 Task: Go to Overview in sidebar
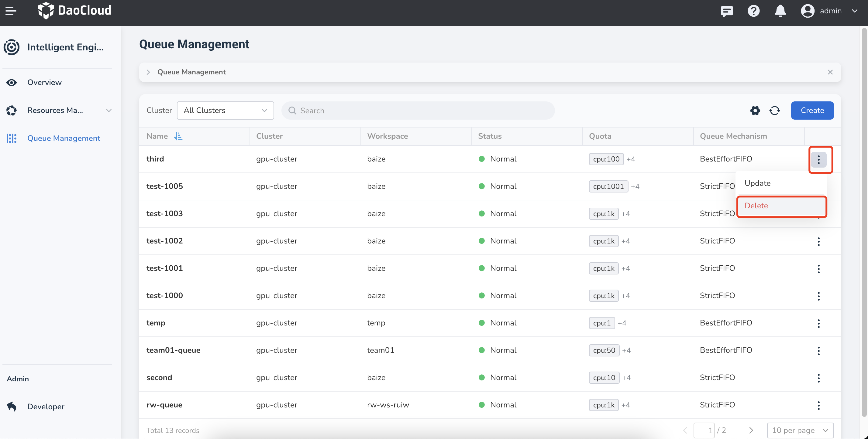tap(44, 83)
